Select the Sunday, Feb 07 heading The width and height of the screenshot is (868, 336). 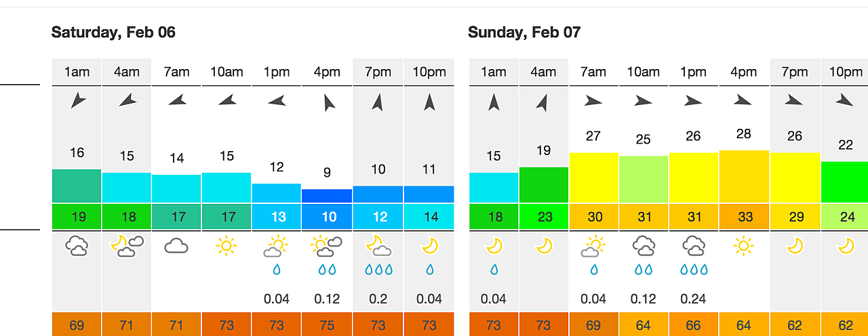click(524, 32)
